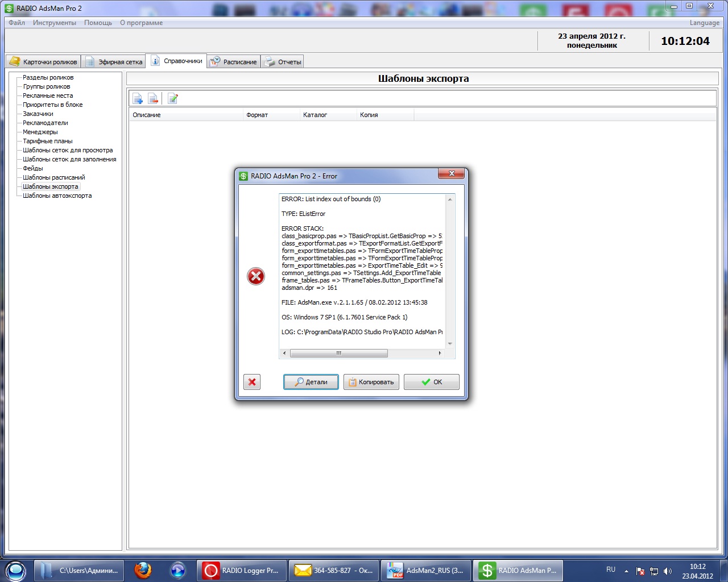Switch to the Отчеты tab
Viewport: 728px width, 582px height.
pos(282,61)
